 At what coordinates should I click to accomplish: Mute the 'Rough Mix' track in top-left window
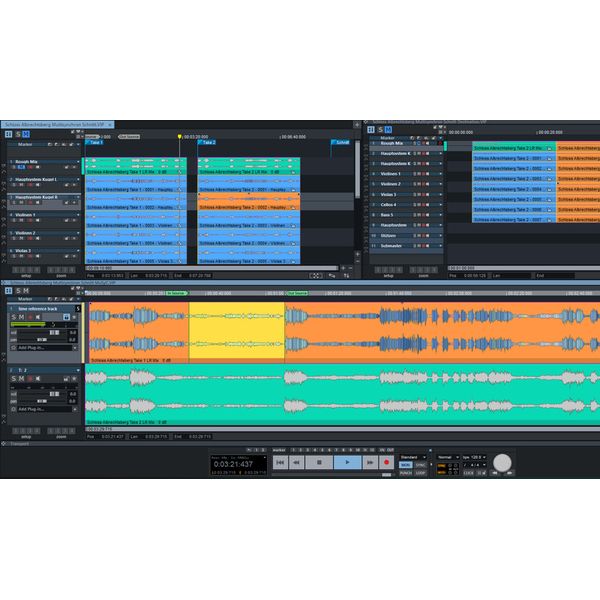(21, 167)
